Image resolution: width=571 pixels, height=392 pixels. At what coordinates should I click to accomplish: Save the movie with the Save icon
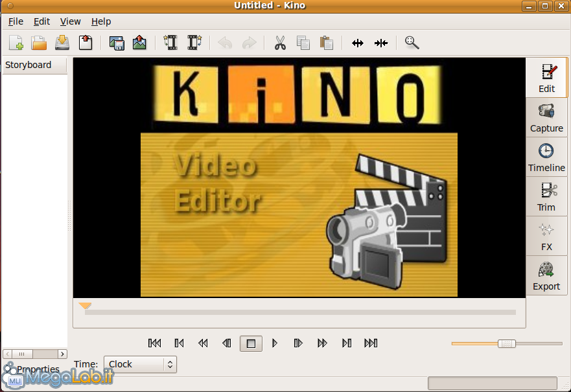pos(62,43)
